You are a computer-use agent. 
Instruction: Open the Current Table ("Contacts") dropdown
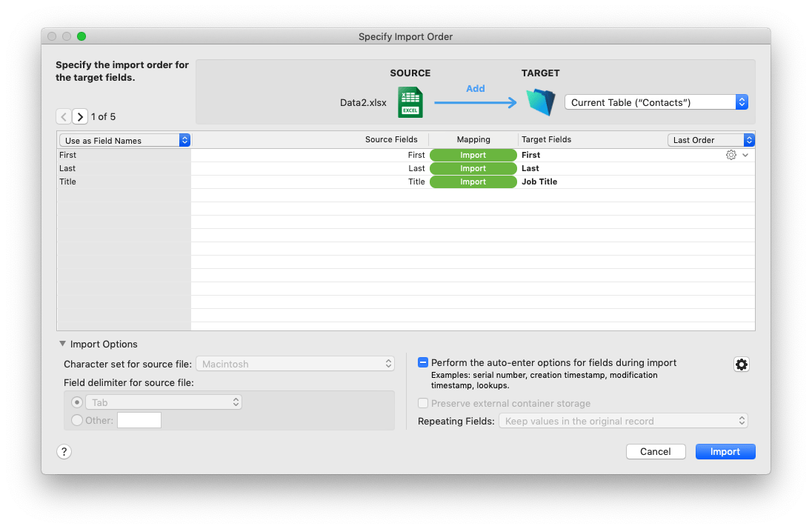coord(655,102)
